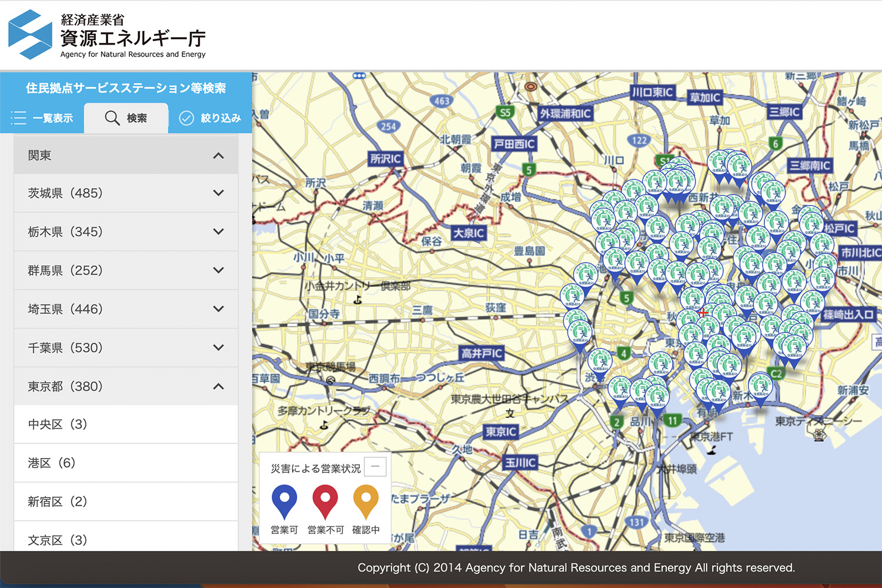The image size is (882, 588).
Task: Click the magnifier icon on 検索 tab
Action: coord(112,118)
